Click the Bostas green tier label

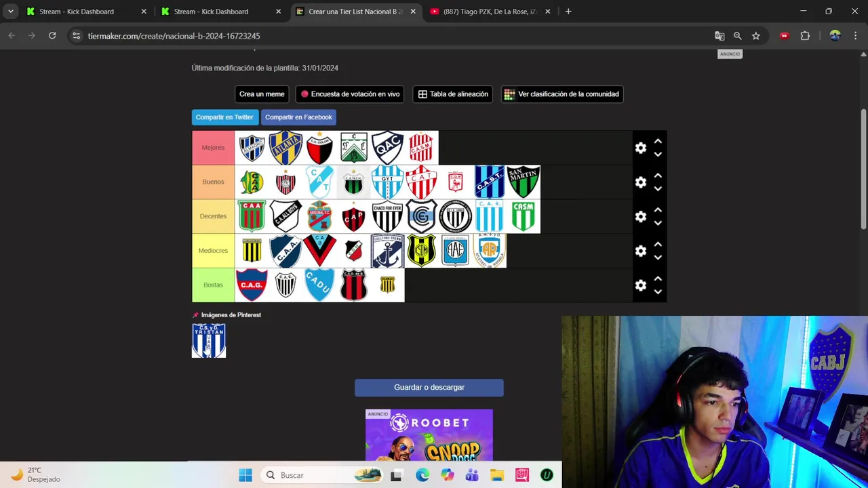pyautogui.click(x=213, y=285)
